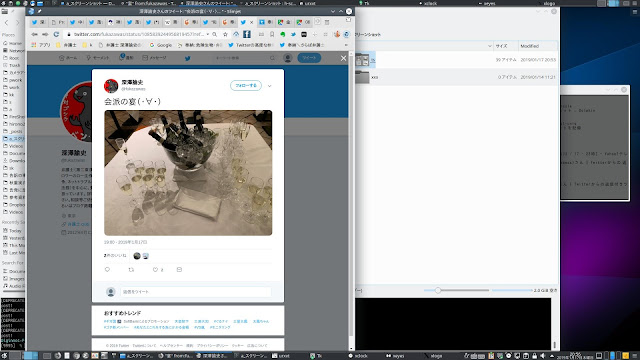
Task: Click the tweet author's avatar image
Action: coord(111,86)
